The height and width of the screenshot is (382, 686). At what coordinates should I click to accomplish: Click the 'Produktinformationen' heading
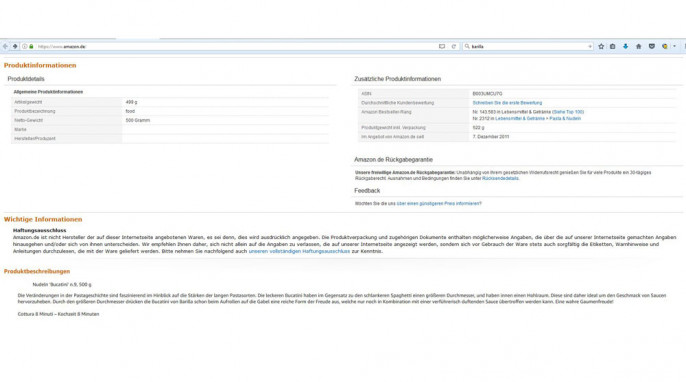pos(40,65)
